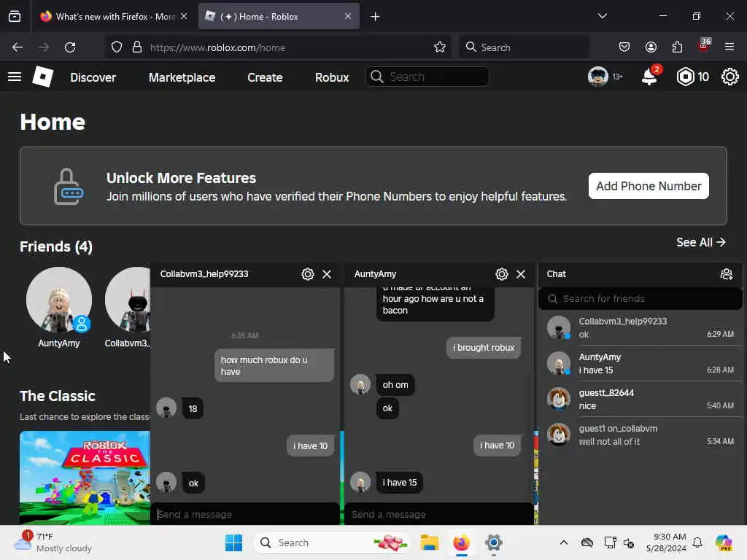Click the Search for friends field
747x560 pixels.
[x=640, y=298]
